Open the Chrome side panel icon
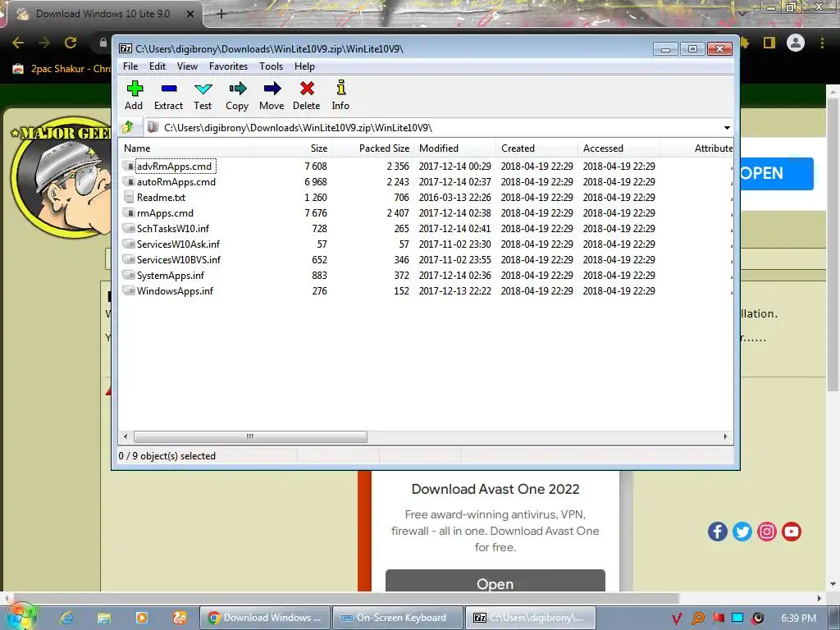The height and width of the screenshot is (630, 840). click(769, 43)
